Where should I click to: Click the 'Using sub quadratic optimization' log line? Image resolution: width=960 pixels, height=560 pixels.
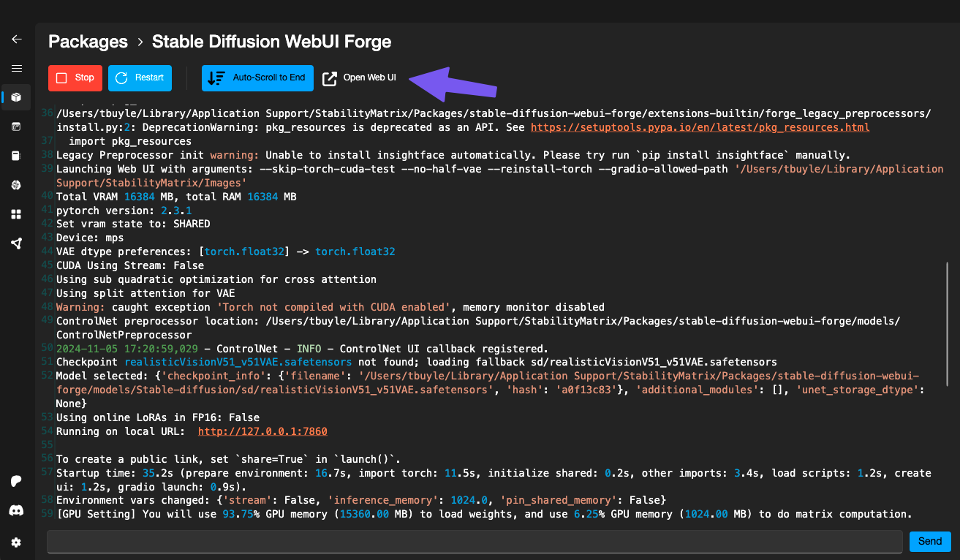click(216, 279)
